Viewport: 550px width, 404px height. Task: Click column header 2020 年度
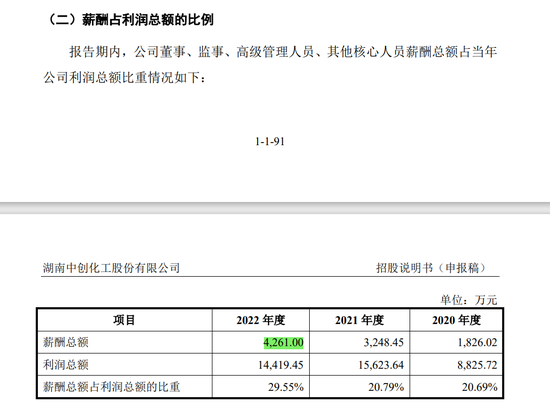[x=456, y=320]
